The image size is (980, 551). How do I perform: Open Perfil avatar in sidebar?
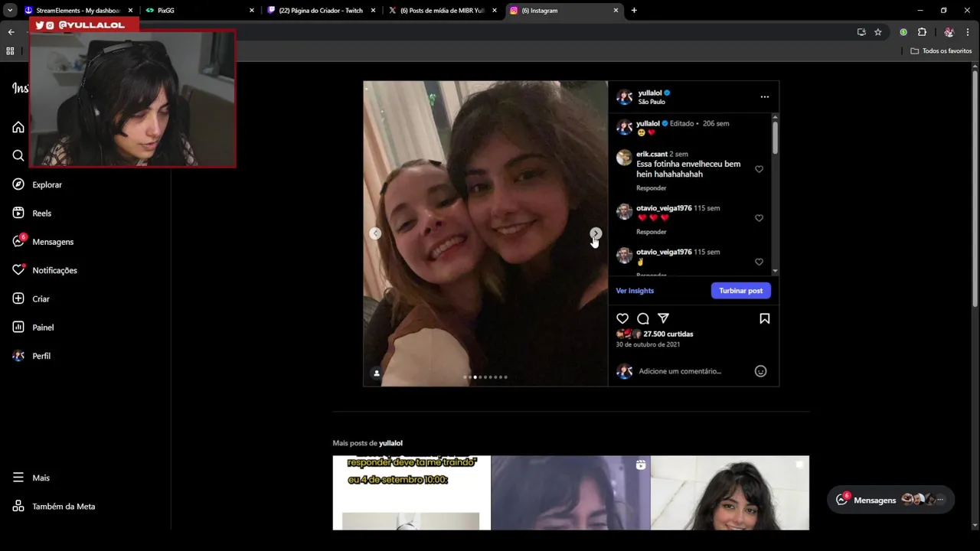tap(18, 356)
